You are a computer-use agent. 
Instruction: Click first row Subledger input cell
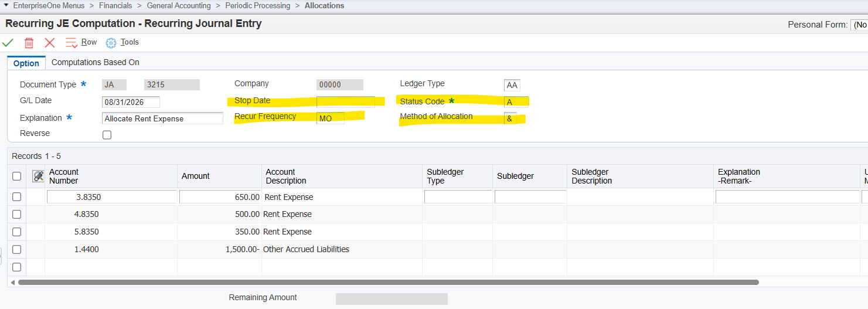530,197
